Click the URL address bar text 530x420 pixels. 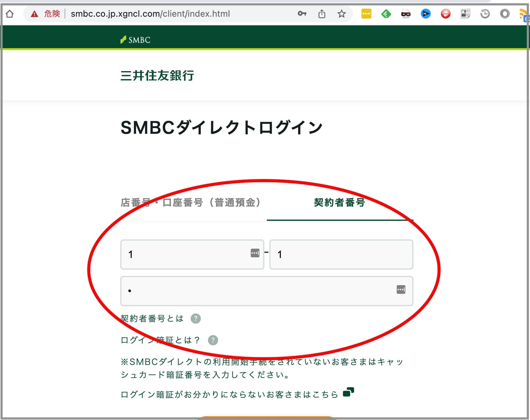pyautogui.click(x=150, y=14)
